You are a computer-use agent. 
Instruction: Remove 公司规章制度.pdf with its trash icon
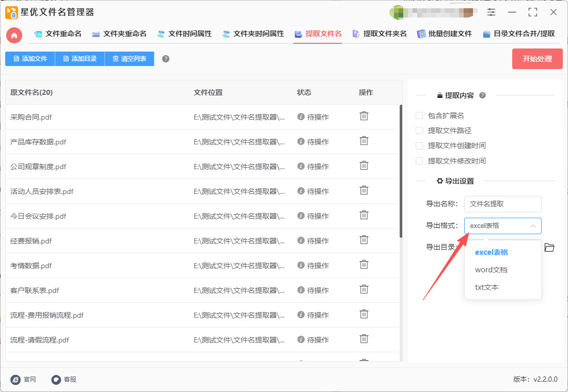click(364, 166)
